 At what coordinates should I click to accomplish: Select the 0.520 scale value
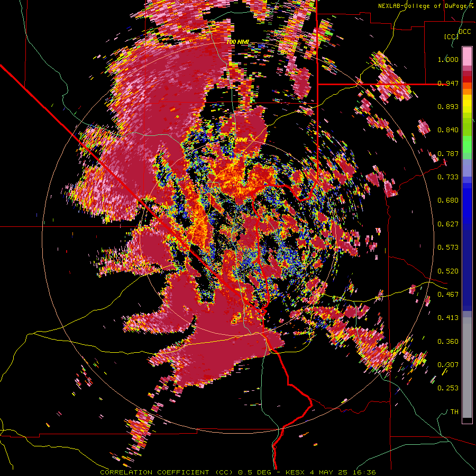coord(448,271)
